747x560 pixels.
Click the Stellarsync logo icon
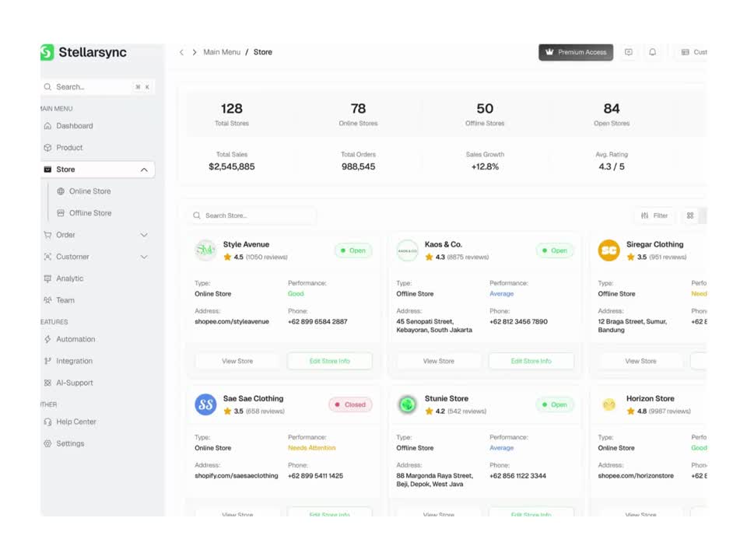47,52
